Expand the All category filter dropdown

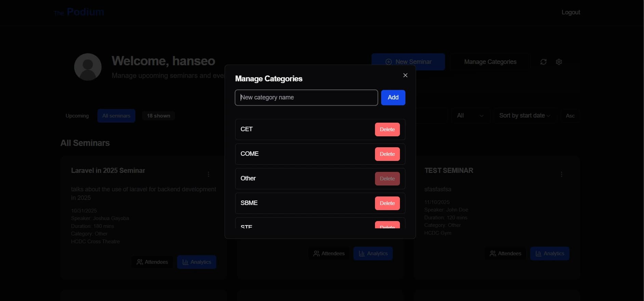(x=470, y=116)
